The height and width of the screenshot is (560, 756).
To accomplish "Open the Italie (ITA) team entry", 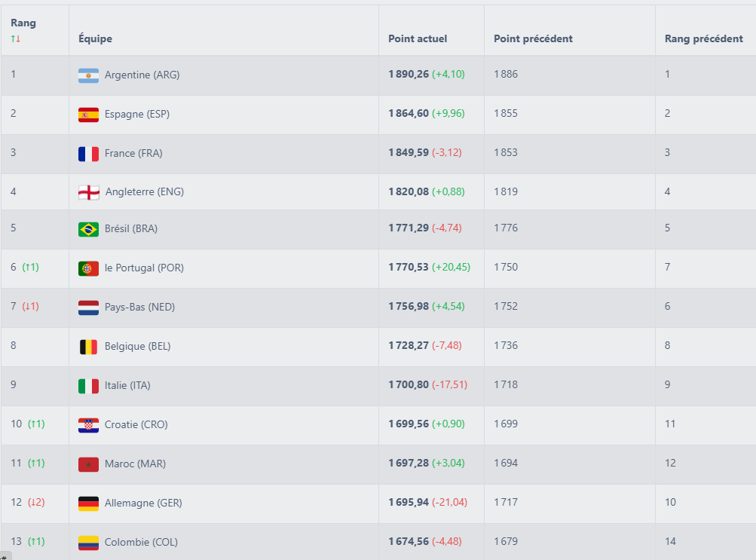I will [127, 385].
